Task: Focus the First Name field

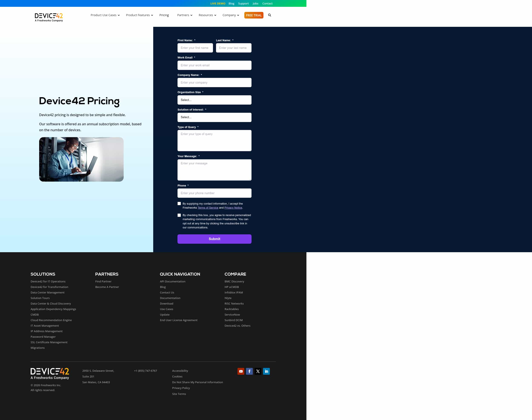Action: click(195, 48)
